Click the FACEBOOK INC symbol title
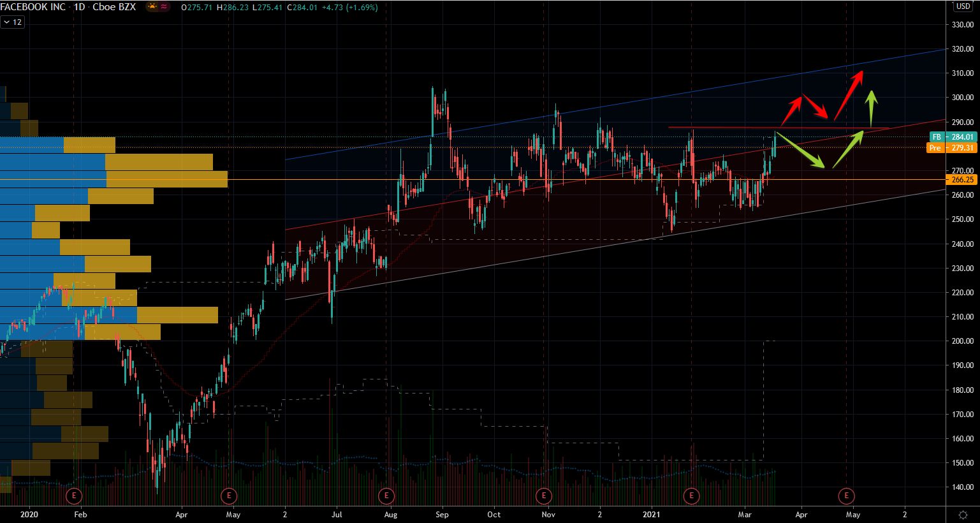Image resolution: width=980 pixels, height=523 pixels. pyautogui.click(x=33, y=7)
